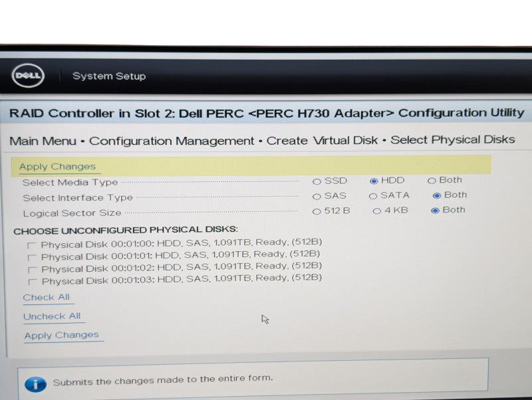The height and width of the screenshot is (400, 532).
Task: Click the Physical Disk 00:01:03 row text
Action: click(182, 279)
